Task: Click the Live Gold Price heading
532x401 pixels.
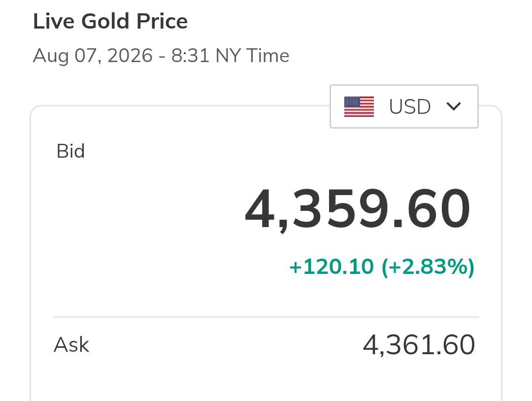Action: [x=110, y=21]
